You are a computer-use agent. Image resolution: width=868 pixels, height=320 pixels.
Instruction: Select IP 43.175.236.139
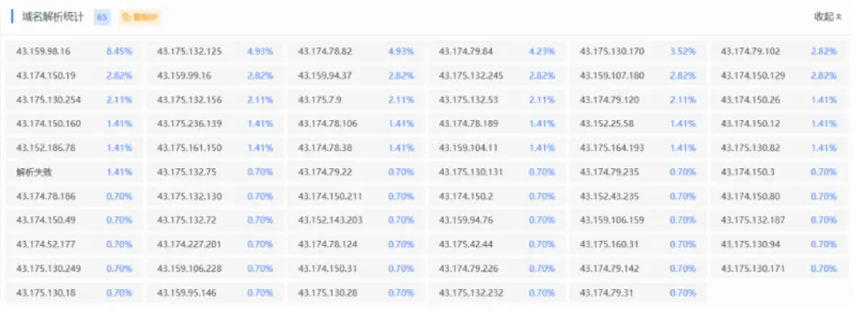pyautogui.click(x=189, y=124)
